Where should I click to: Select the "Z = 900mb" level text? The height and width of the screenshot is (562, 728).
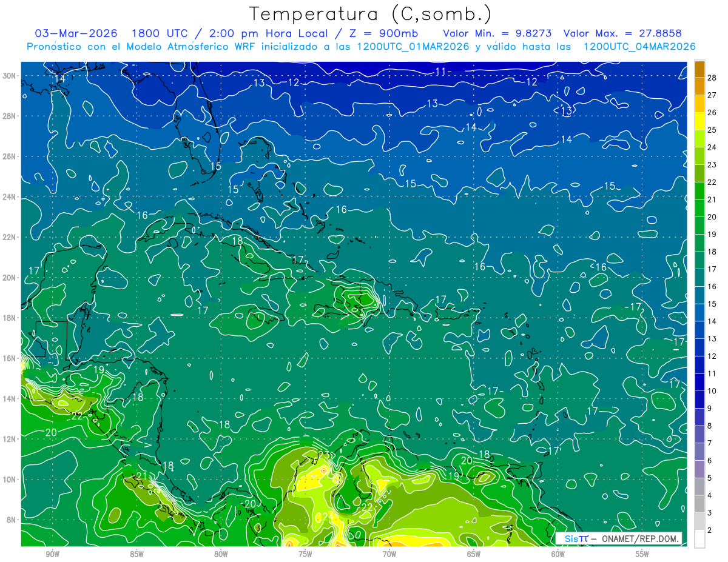click(384, 33)
